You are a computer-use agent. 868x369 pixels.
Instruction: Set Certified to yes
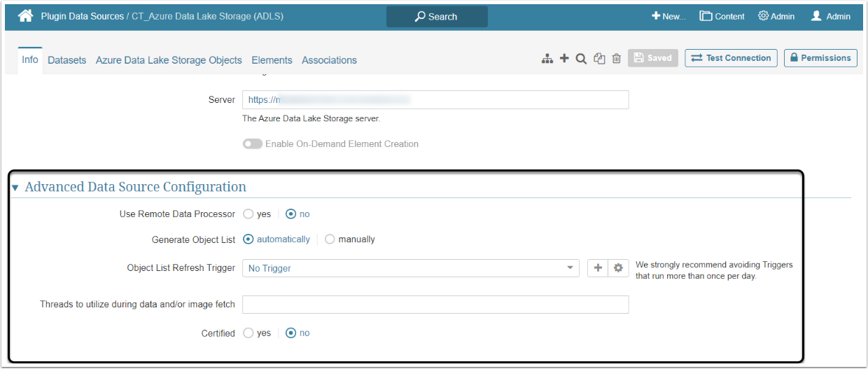tap(248, 333)
